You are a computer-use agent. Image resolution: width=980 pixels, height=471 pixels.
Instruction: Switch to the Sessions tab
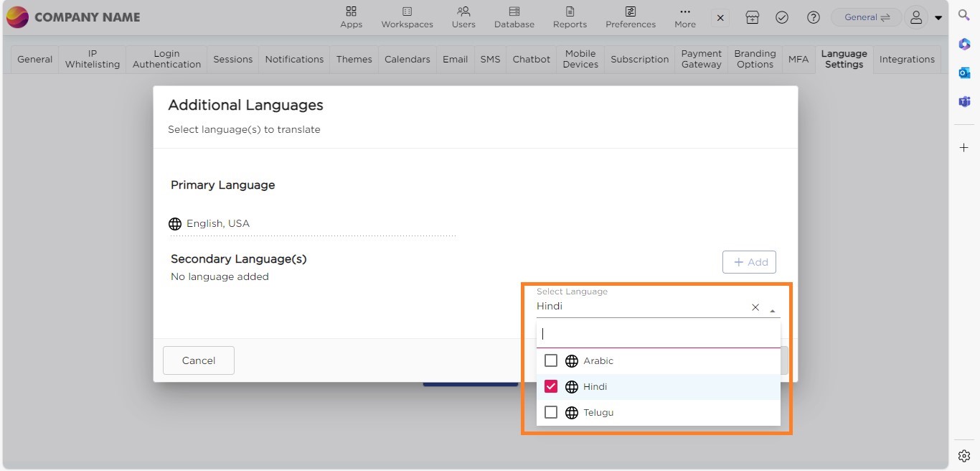(x=233, y=59)
